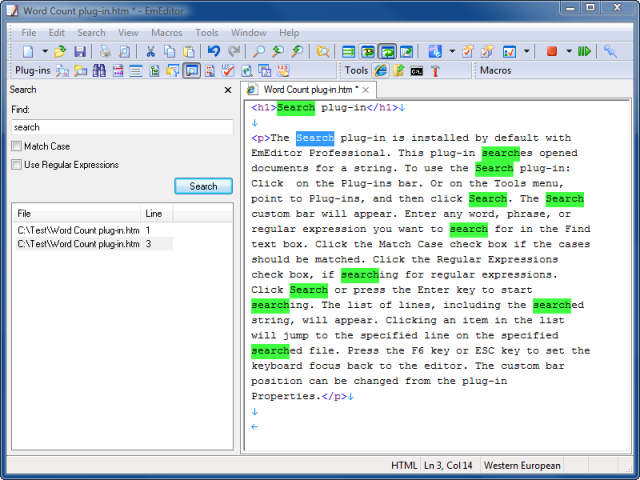Open the Tools menu
This screenshot has height=480, width=640.
[207, 33]
